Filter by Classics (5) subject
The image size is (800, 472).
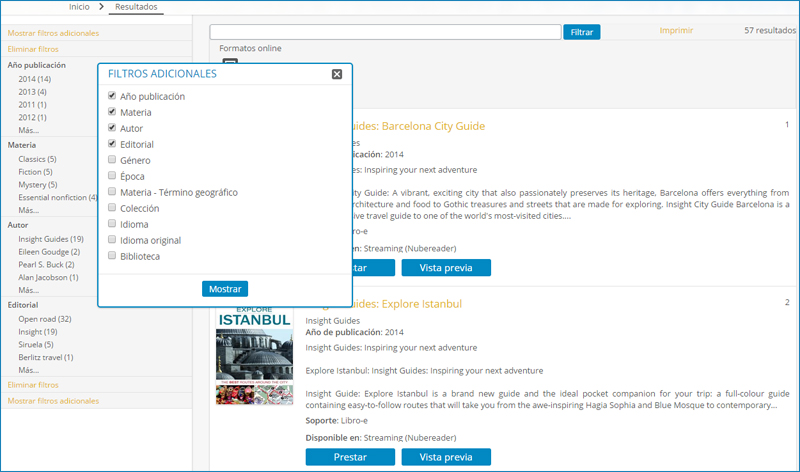[x=37, y=159]
